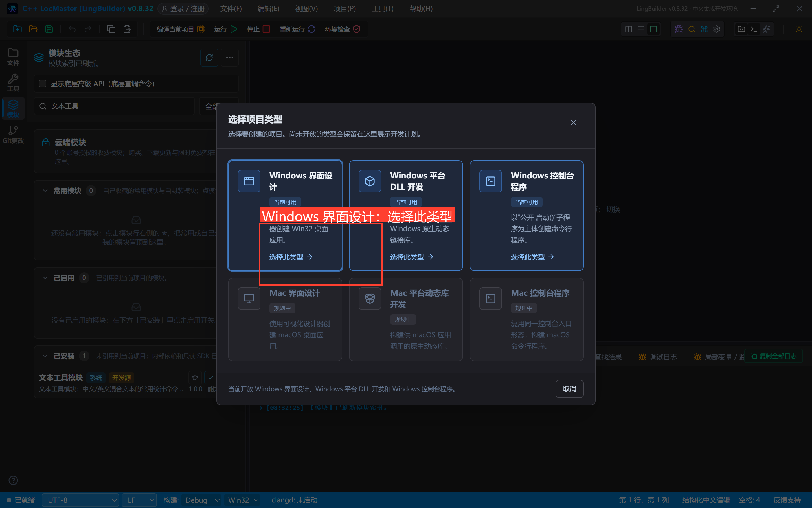Collapse the 常用模块 section

pos(45,191)
